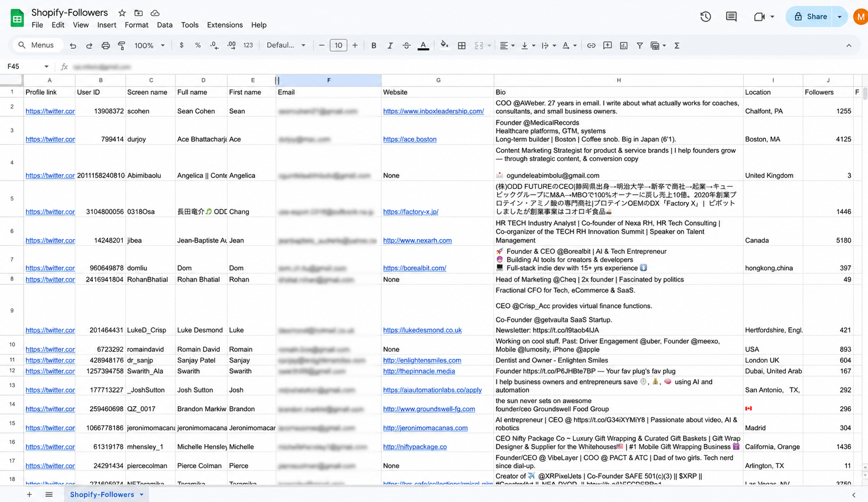Open the Borders tool
Image resolution: width=868 pixels, height=502 pixels.
tap(462, 45)
